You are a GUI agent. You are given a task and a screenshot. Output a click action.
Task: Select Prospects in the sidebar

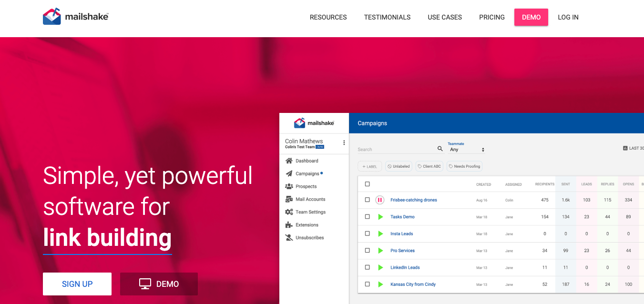[x=306, y=187]
